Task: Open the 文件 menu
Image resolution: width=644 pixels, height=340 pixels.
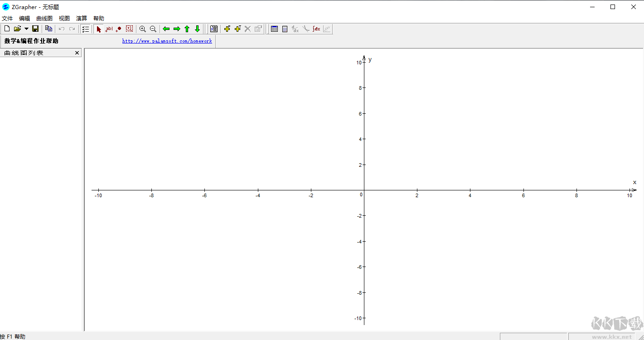Action: [x=7, y=19]
